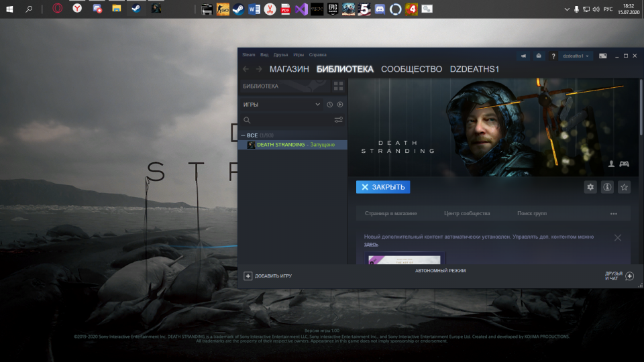This screenshot has width=644, height=362.
Task: Click single-player person icon on banner
Action: (611, 164)
